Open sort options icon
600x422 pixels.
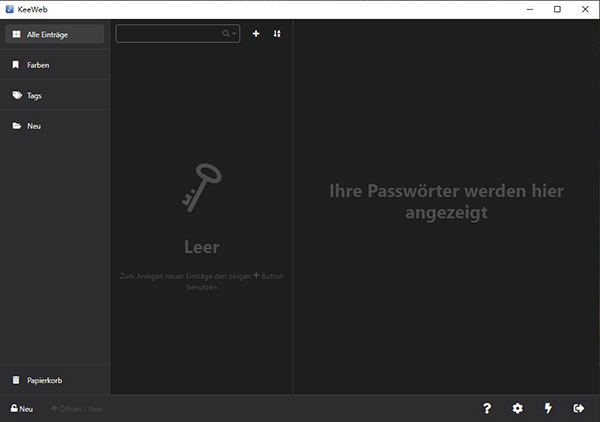pyautogui.click(x=277, y=34)
